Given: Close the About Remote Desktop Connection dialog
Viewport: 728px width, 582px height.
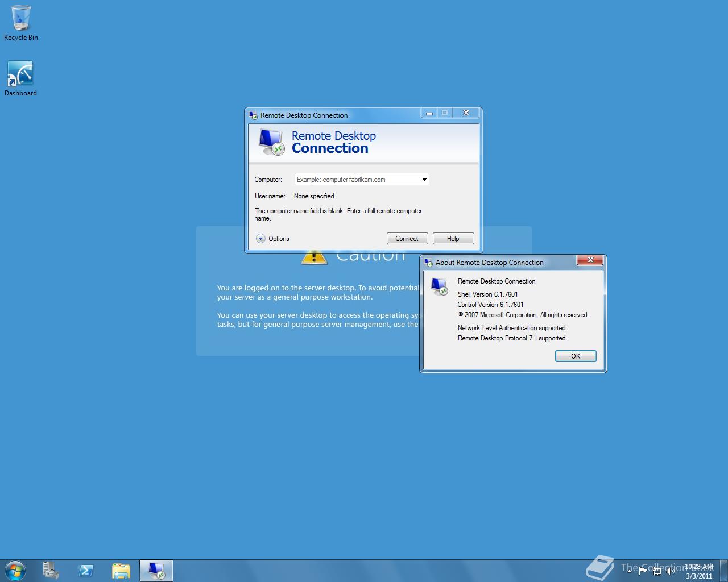Looking at the screenshot, I should coord(590,260).
